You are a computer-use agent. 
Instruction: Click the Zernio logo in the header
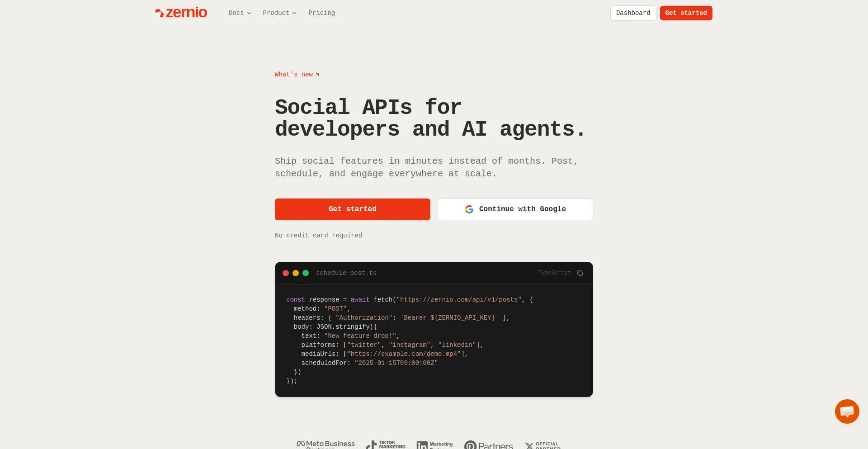click(181, 13)
